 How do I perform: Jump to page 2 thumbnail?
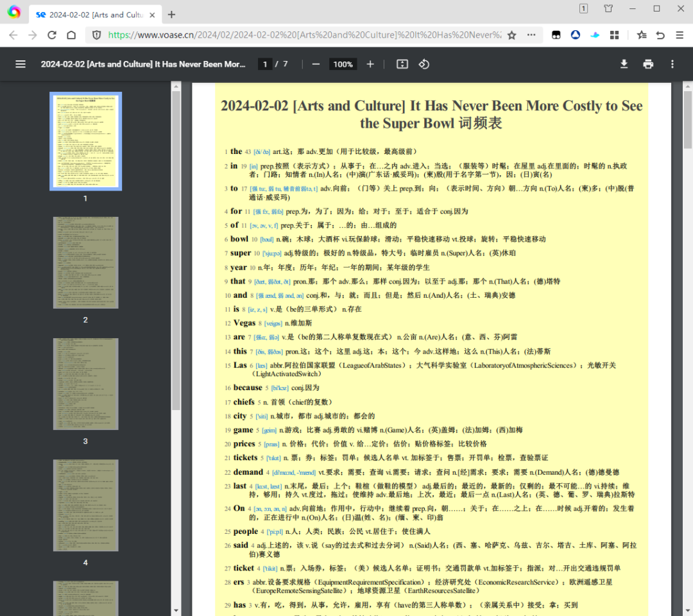coord(86,262)
